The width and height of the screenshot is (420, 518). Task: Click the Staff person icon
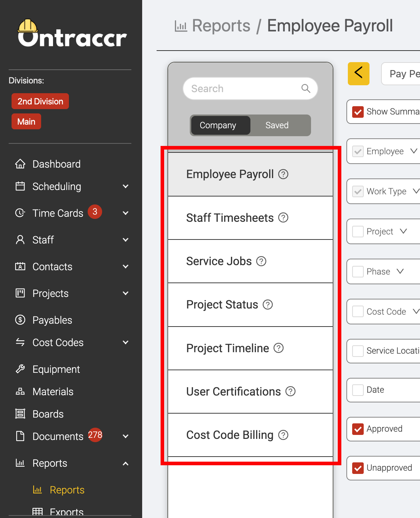(20, 240)
